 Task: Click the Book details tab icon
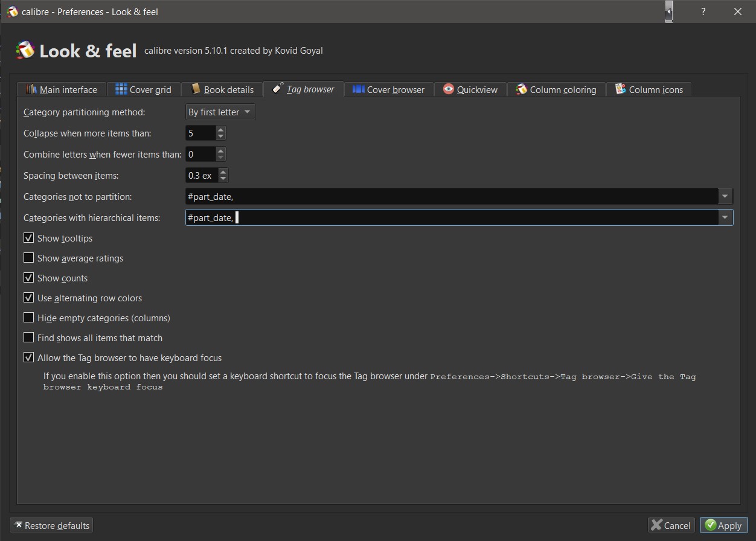(x=196, y=89)
